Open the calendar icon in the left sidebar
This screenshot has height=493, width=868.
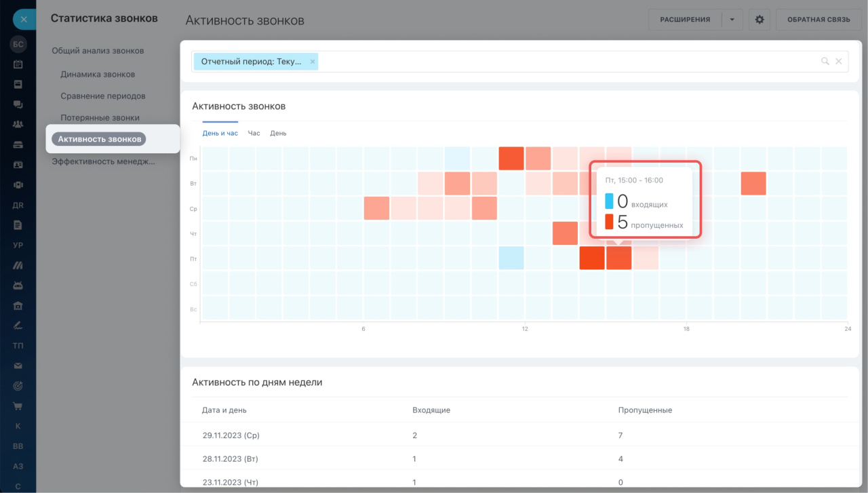(18, 64)
